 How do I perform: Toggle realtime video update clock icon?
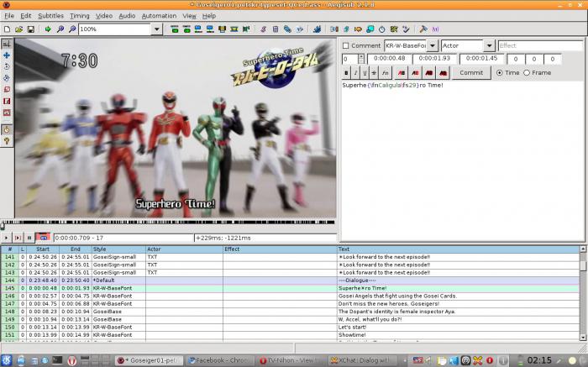pyautogui.click(x=7, y=129)
